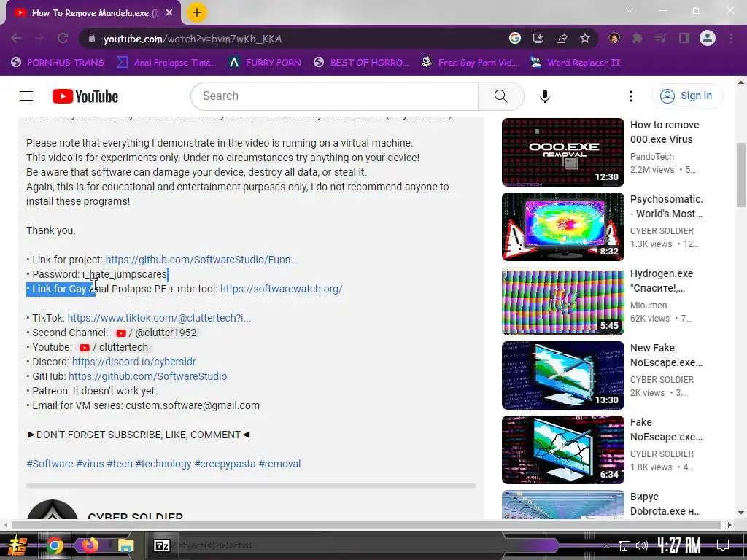Open Google Chrome from the taskbar
Screen dimensions: 747x560
point(54,545)
